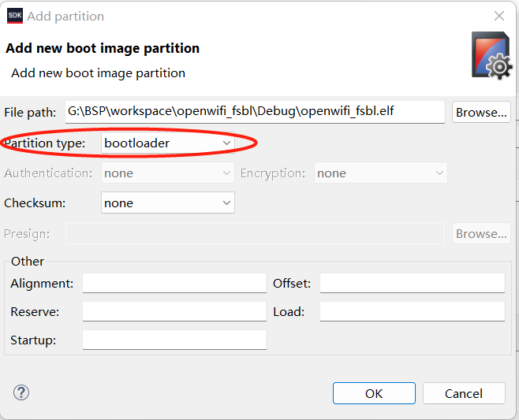The width and height of the screenshot is (519, 420).
Task: Click into the File path text field
Action: point(255,111)
